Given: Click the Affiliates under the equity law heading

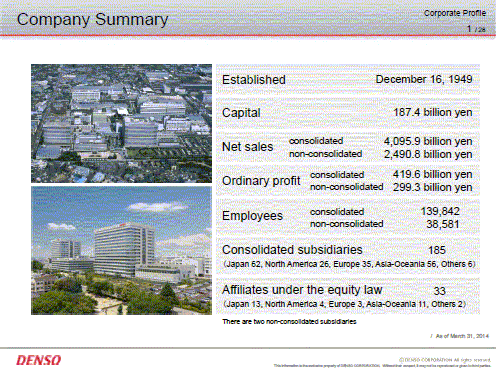Looking at the screenshot, I should (x=302, y=290).
